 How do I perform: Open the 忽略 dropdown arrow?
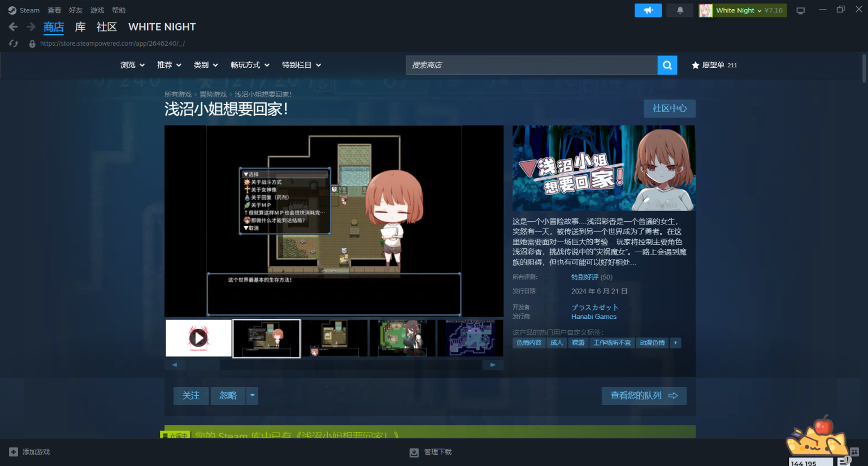point(252,395)
